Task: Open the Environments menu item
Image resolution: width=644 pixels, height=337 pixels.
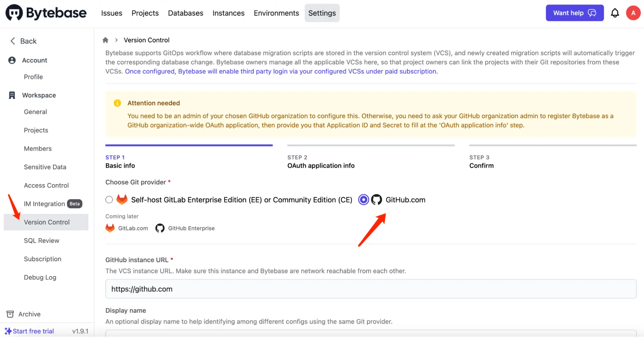Action: pyautogui.click(x=276, y=13)
